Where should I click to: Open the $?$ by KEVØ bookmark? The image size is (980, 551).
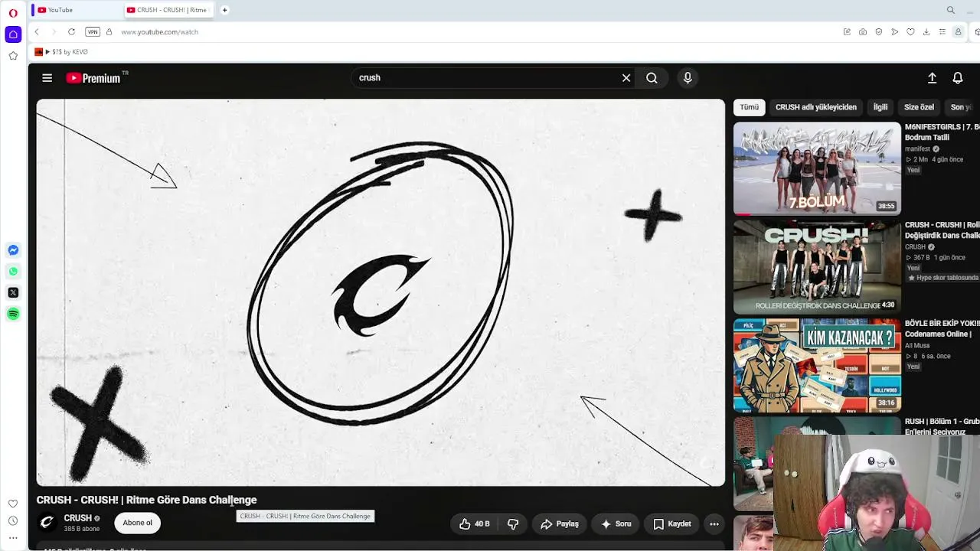tap(61, 52)
